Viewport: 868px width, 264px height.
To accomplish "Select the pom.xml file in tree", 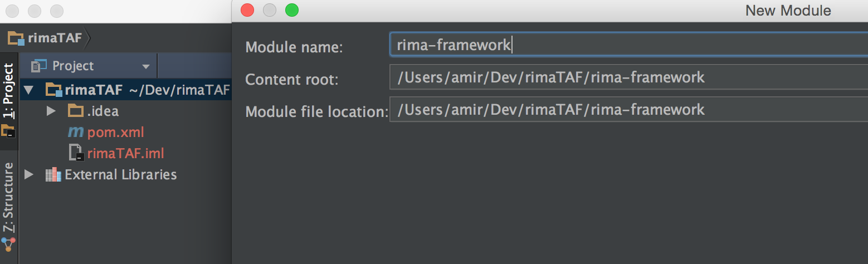I will click(x=115, y=132).
